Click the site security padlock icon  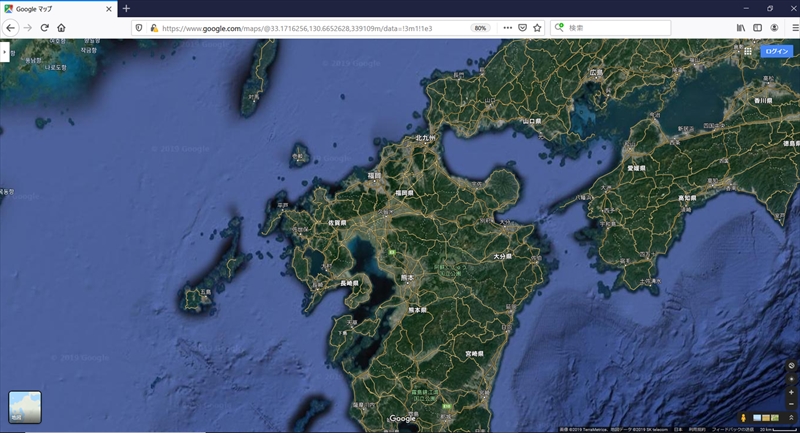154,28
